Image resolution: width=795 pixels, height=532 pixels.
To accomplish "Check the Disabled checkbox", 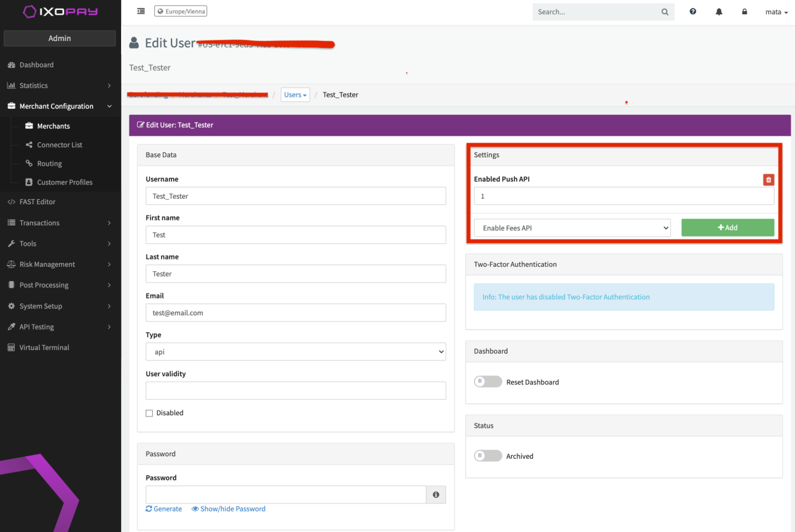I will click(149, 413).
